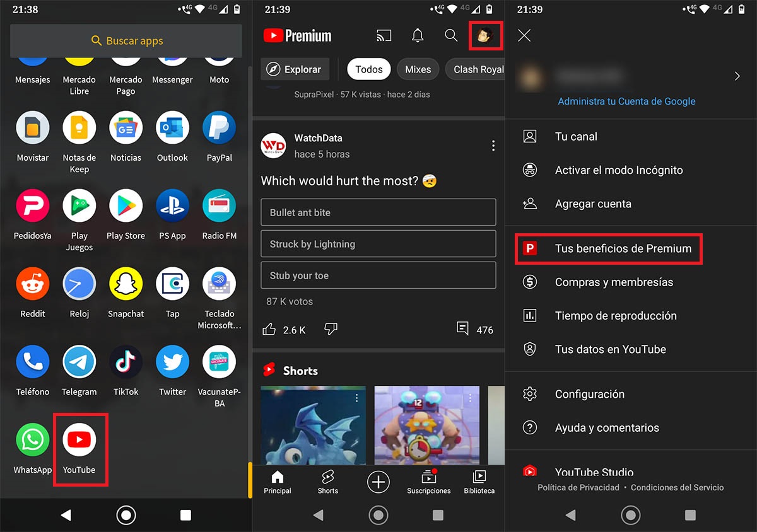Open the Reddit app
757x532 pixels.
pyautogui.click(x=33, y=284)
